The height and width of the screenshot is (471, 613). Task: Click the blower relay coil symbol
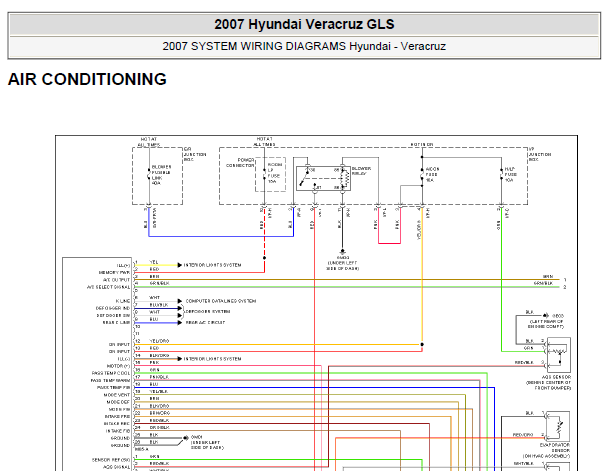click(344, 178)
